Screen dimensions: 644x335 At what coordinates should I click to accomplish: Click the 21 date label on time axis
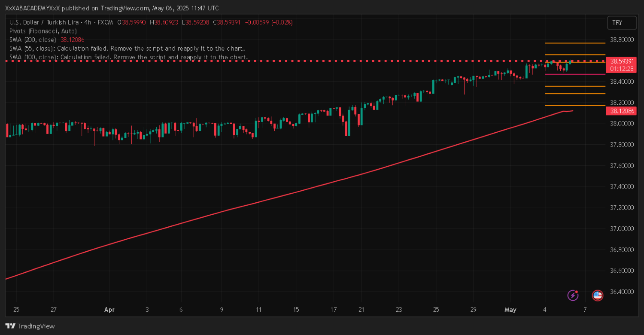pos(361,309)
